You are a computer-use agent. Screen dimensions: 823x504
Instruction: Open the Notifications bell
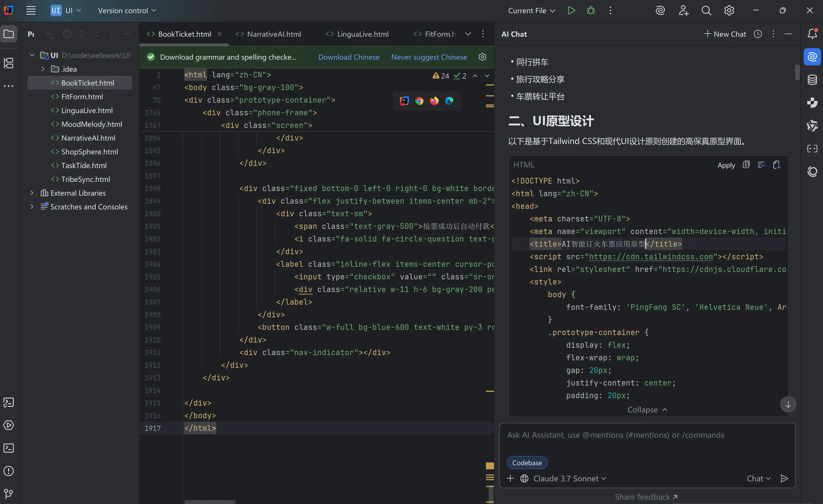[x=812, y=34]
